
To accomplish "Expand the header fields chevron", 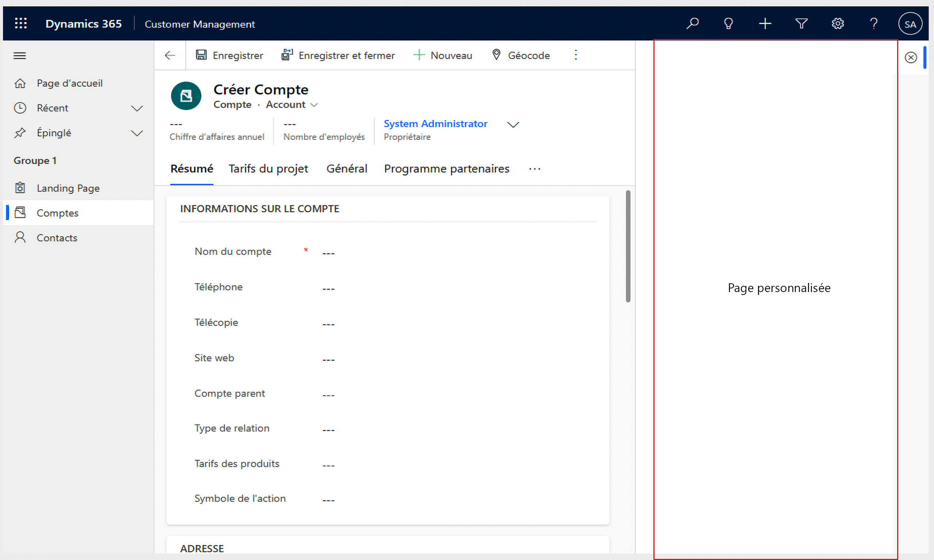I will click(513, 125).
